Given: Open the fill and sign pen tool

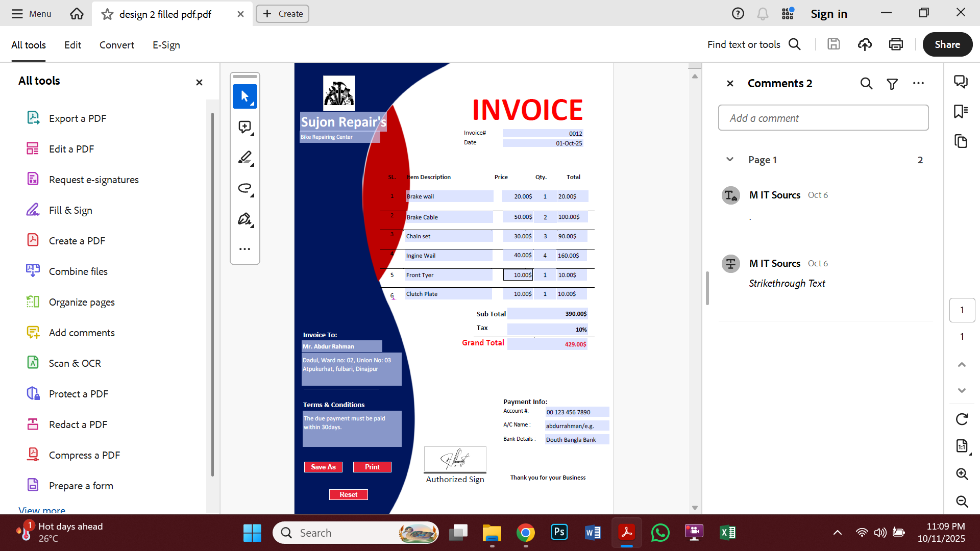Looking at the screenshot, I should coord(244,219).
